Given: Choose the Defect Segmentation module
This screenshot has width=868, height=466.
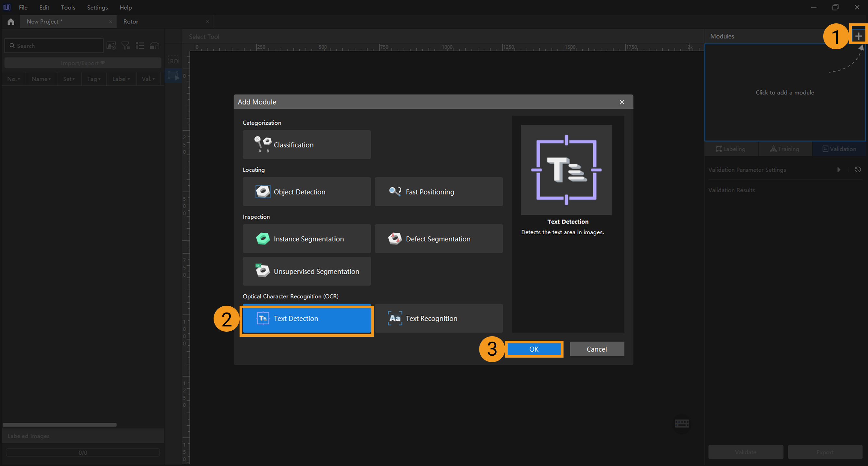Looking at the screenshot, I should (438, 239).
